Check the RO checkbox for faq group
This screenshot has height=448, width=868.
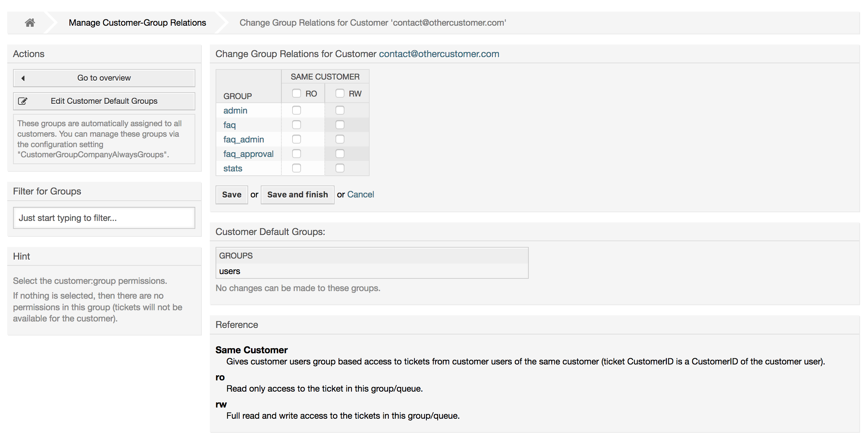297,124
